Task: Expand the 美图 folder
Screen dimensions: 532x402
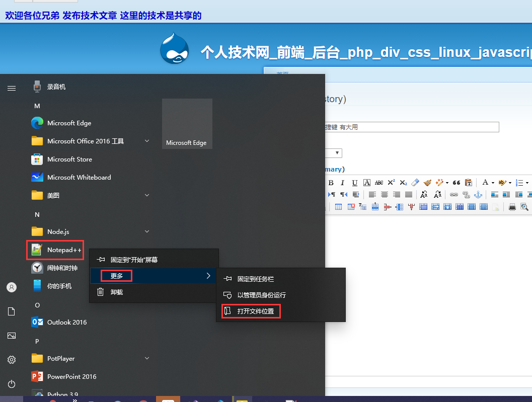Action: pos(147,195)
